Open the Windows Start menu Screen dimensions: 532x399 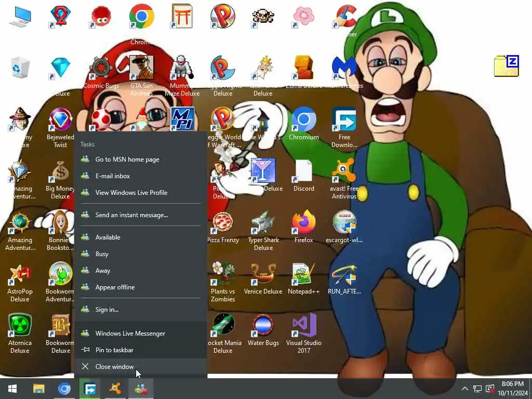tap(12, 389)
